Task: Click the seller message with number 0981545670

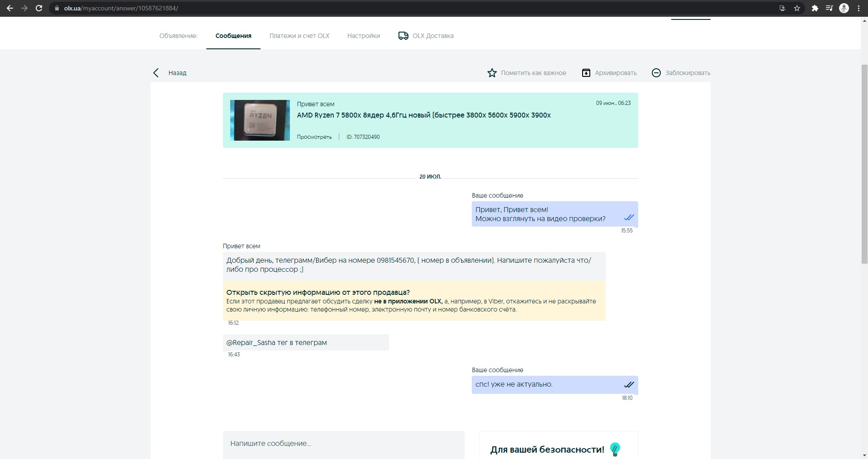Action: (x=414, y=265)
